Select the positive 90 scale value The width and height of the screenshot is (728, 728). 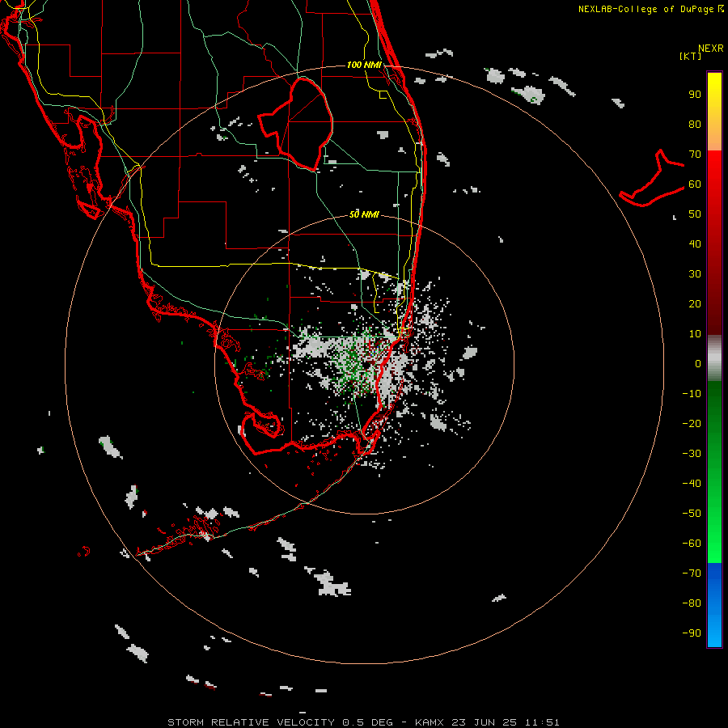[695, 95]
